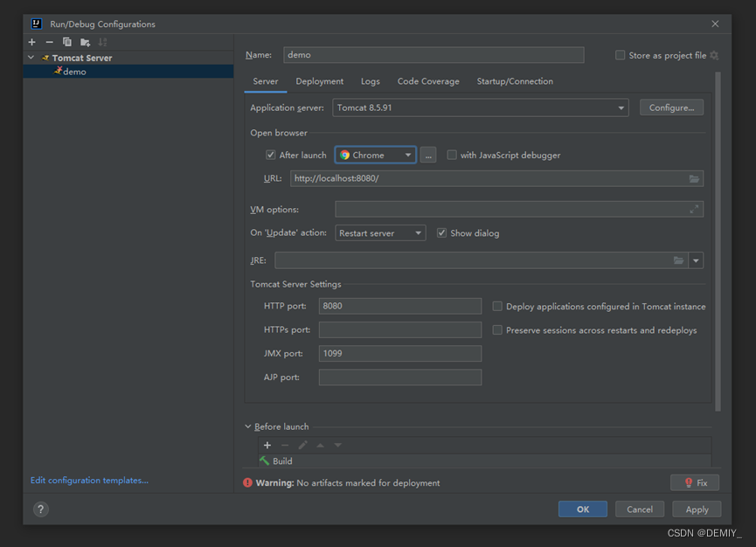Remove configuration with minus icon
Image resolution: width=756 pixels, height=547 pixels.
49,43
